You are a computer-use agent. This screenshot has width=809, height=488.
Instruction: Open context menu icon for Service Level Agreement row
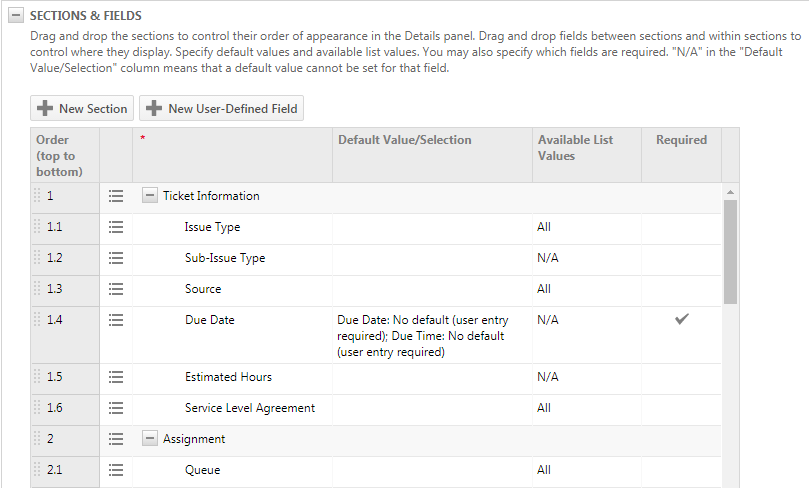[x=115, y=408]
